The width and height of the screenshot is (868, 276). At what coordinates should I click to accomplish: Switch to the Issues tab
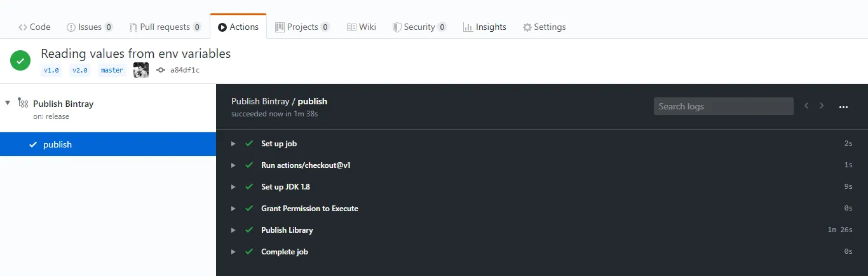(90, 27)
